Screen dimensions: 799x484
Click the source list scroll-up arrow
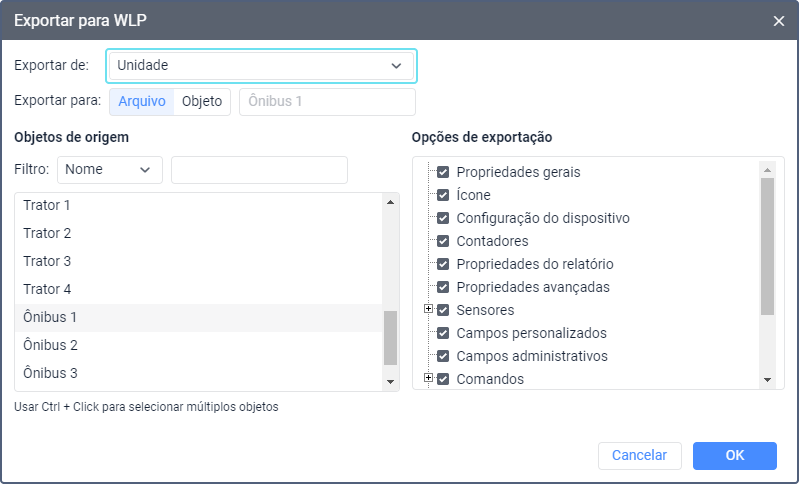point(390,202)
